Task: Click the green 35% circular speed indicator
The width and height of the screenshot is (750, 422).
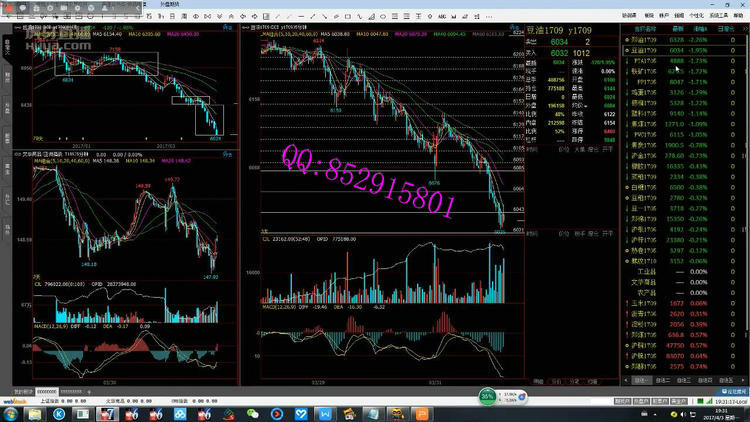Action: click(487, 397)
